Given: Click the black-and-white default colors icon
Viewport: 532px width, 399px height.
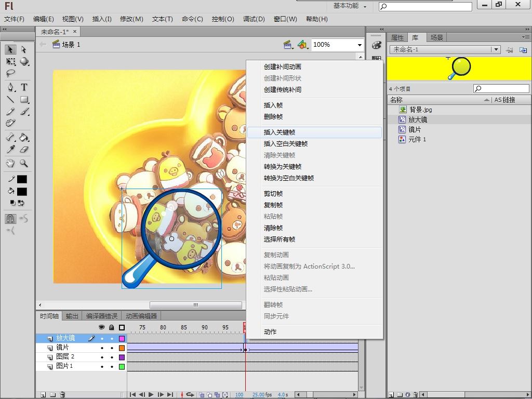Looking at the screenshot, I should [x=12, y=203].
